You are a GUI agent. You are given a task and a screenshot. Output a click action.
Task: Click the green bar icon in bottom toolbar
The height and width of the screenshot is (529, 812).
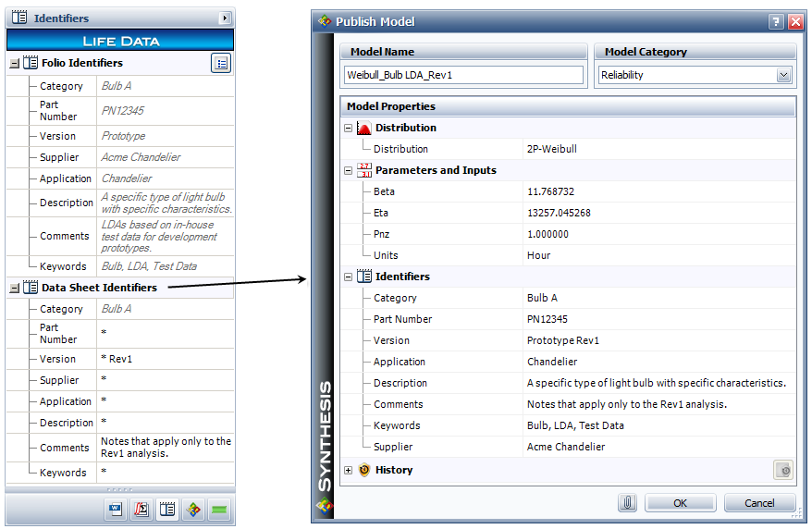219,510
